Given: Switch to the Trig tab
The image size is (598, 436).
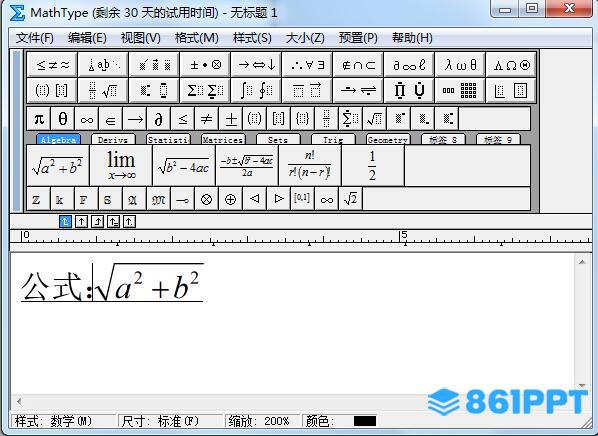Looking at the screenshot, I should pos(333,139).
